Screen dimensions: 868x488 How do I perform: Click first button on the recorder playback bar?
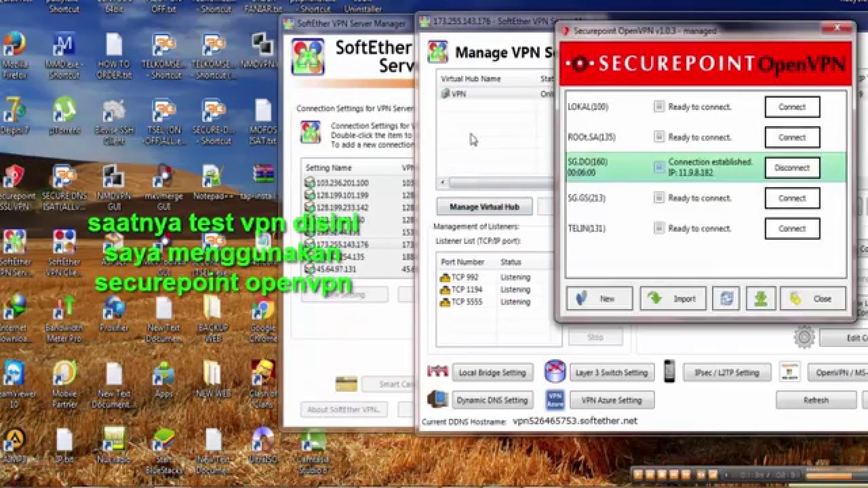639,474
